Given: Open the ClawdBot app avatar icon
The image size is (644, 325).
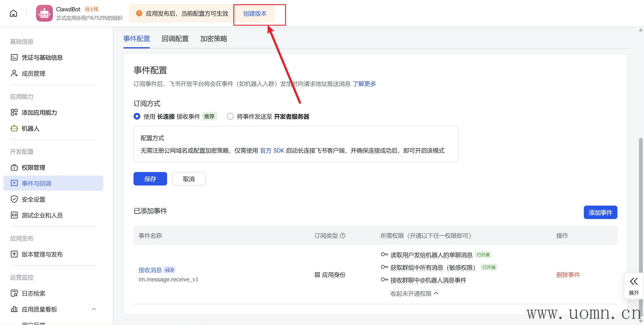Looking at the screenshot, I should 44,13.
